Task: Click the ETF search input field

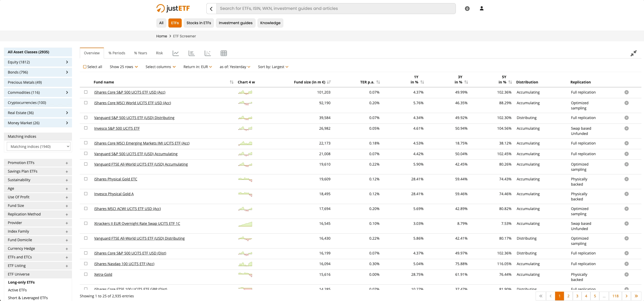Action: point(336,9)
